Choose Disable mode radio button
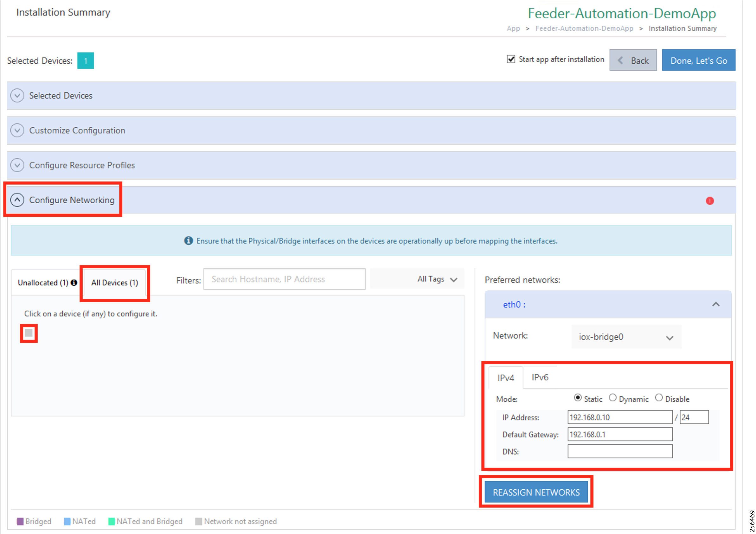 tap(658, 398)
